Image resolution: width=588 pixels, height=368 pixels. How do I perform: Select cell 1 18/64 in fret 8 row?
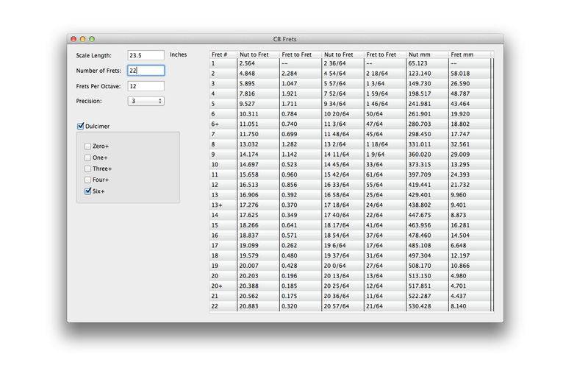pyautogui.click(x=384, y=144)
